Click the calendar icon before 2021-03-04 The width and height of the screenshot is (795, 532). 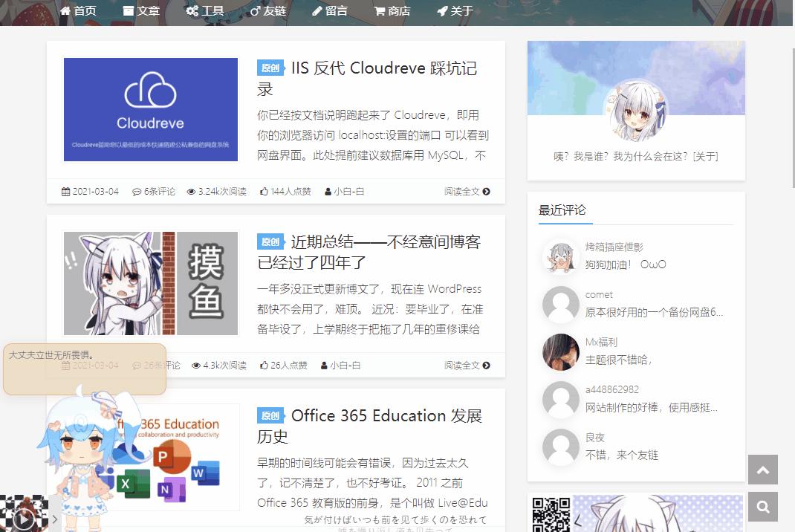(65, 191)
